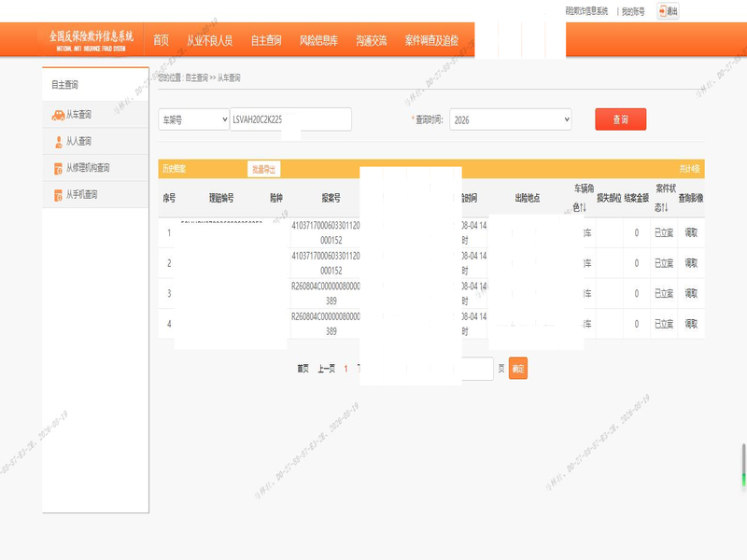Select page number 1 in pagination

[x=345, y=369]
